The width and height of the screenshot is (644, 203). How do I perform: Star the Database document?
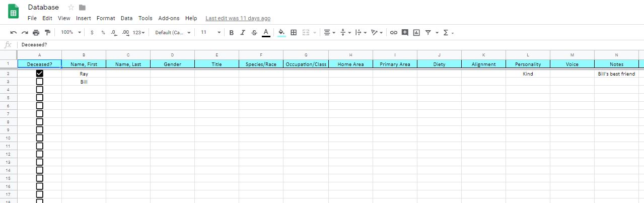click(71, 8)
